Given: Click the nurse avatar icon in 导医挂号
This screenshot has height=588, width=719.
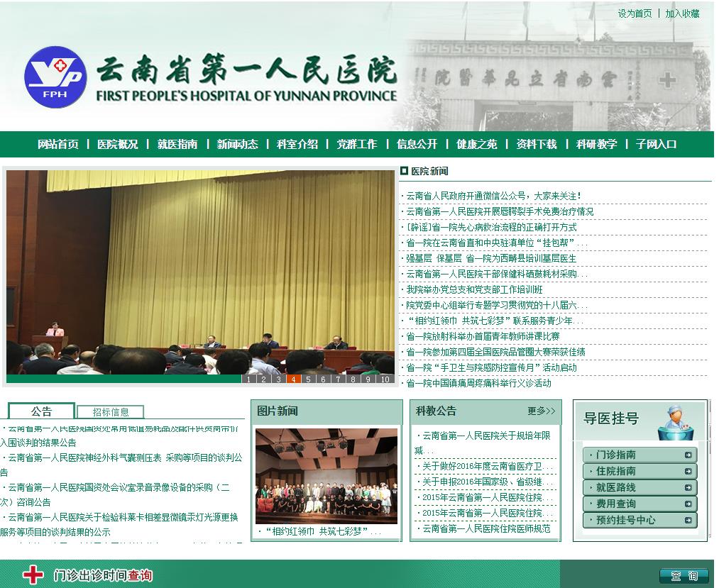Looking at the screenshot, I should [676, 422].
